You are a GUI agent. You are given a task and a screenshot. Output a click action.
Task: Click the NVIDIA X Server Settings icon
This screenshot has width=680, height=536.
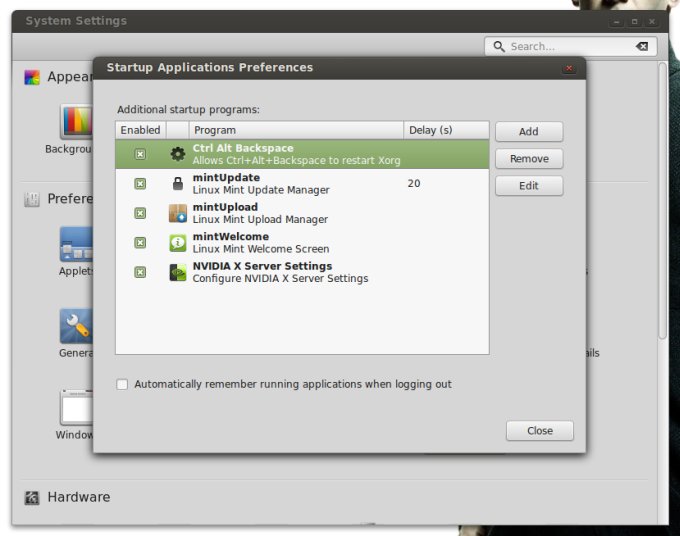coord(177,272)
